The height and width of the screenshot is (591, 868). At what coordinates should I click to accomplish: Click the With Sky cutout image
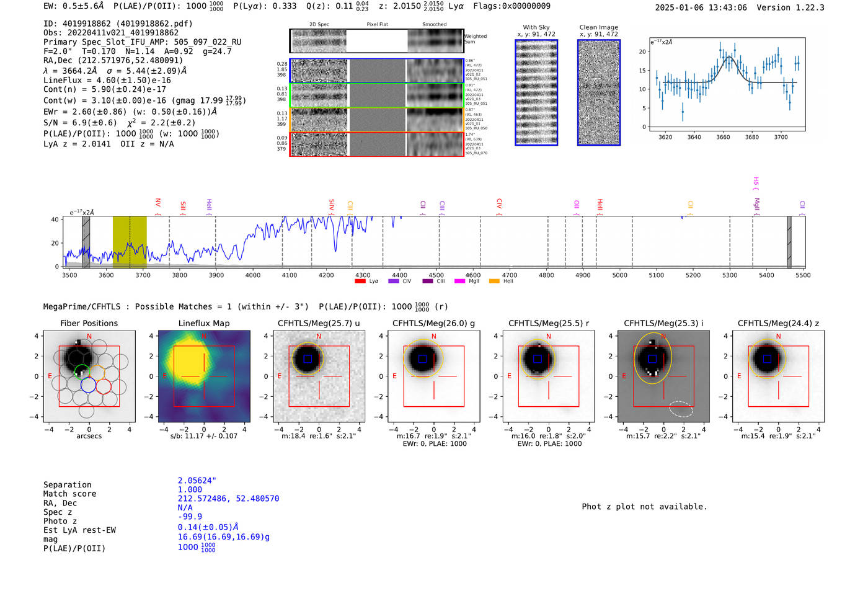pos(536,92)
